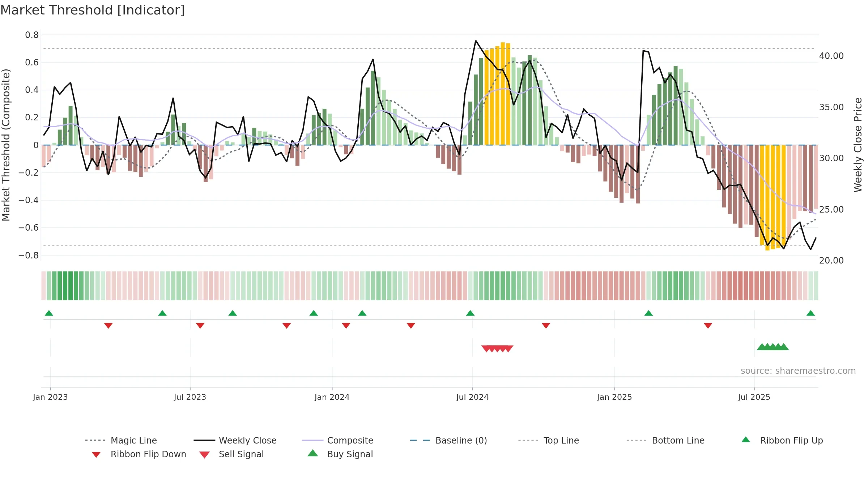The image size is (868, 488).
Task: Click the 0.8 composite axis label
Action: click(32, 35)
